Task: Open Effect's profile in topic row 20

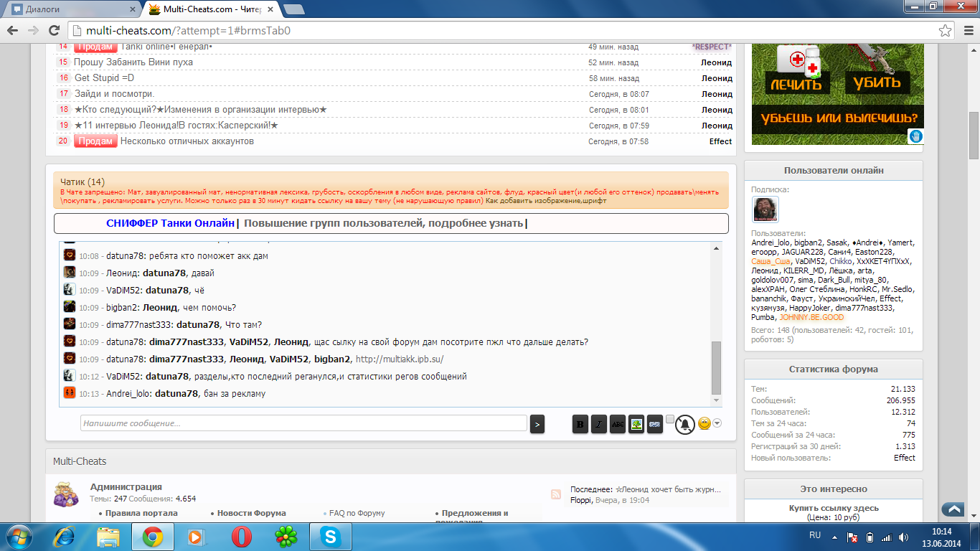Action: pyautogui.click(x=720, y=141)
